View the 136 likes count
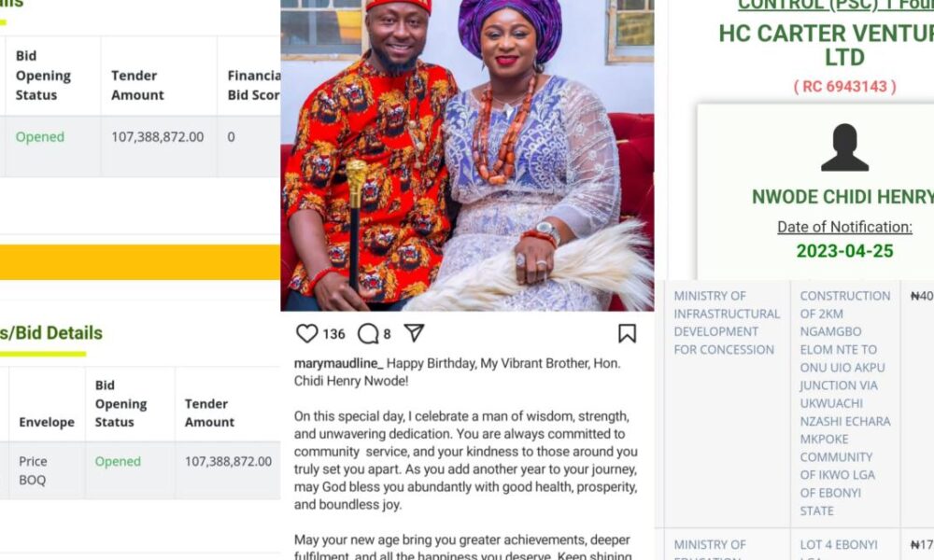This screenshot has width=934, height=560. point(333,334)
